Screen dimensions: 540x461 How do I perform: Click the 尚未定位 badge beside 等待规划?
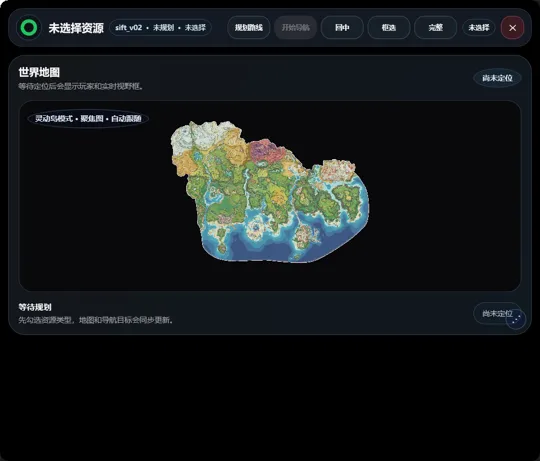click(497, 314)
